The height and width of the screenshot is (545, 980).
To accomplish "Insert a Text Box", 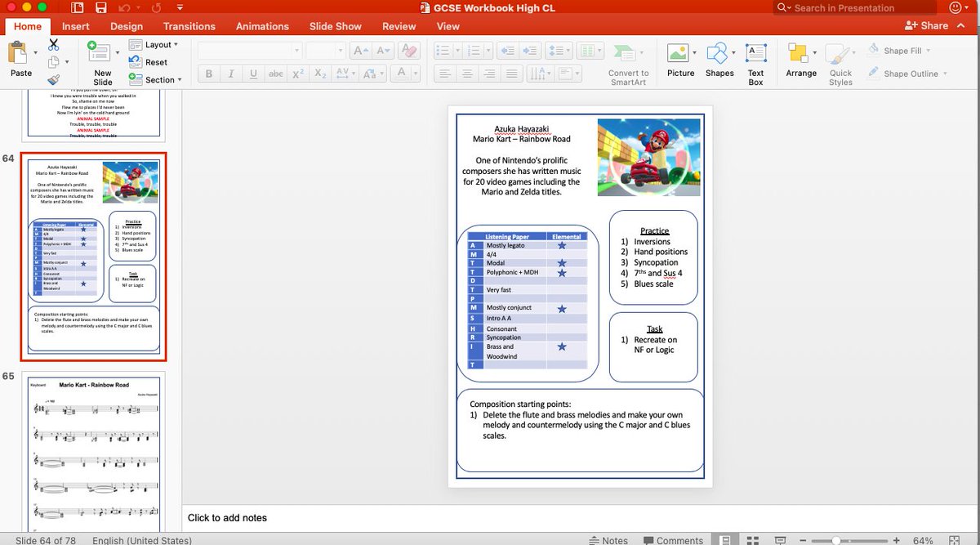I will pyautogui.click(x=756, y=64).
